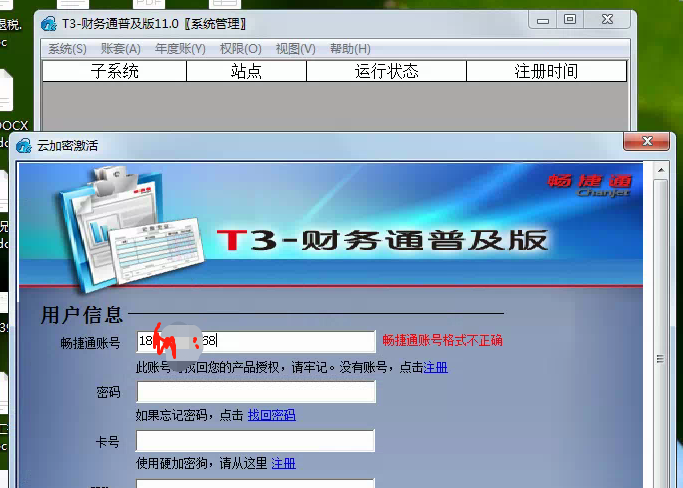Click the 运行状态 column header
Viewport: 683px width, 488px height.
coord(386,71)
